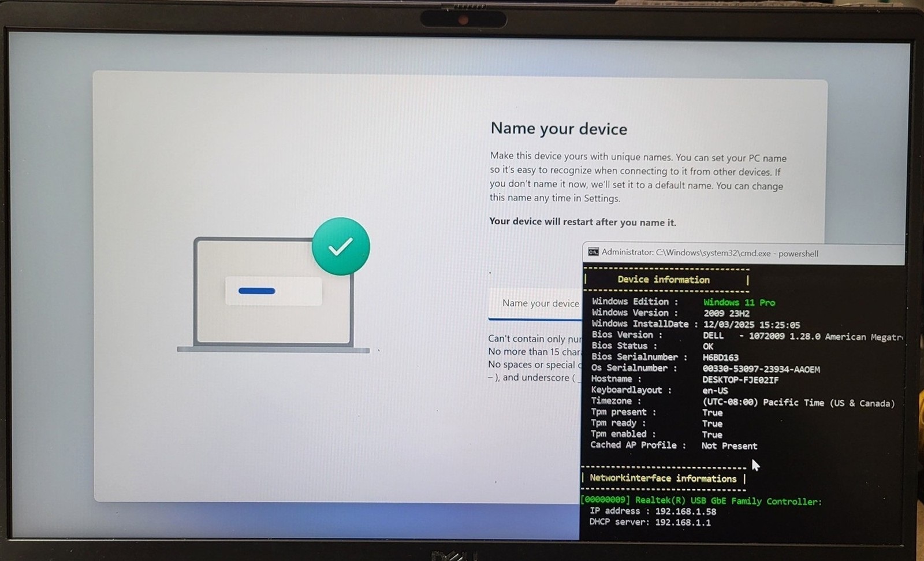Click hostname "DESKTOP-FJE02IF"
This screenshot has height=561, width=924.
(740, 380)
